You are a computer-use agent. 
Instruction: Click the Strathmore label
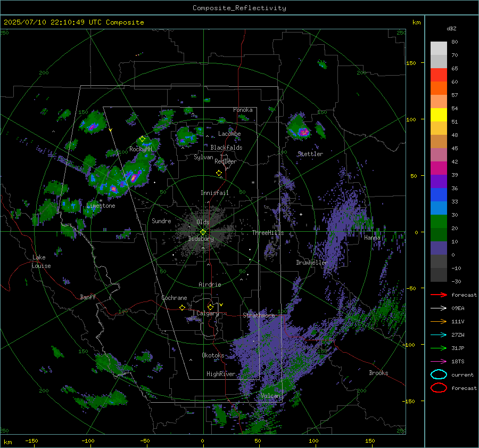(259, 315)
